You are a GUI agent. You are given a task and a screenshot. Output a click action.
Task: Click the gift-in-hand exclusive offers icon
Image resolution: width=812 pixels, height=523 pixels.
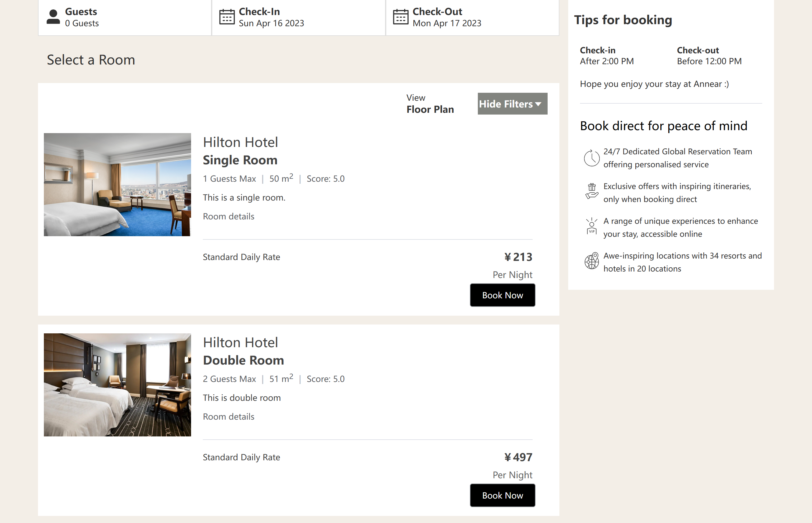click(x=592, y=191)
